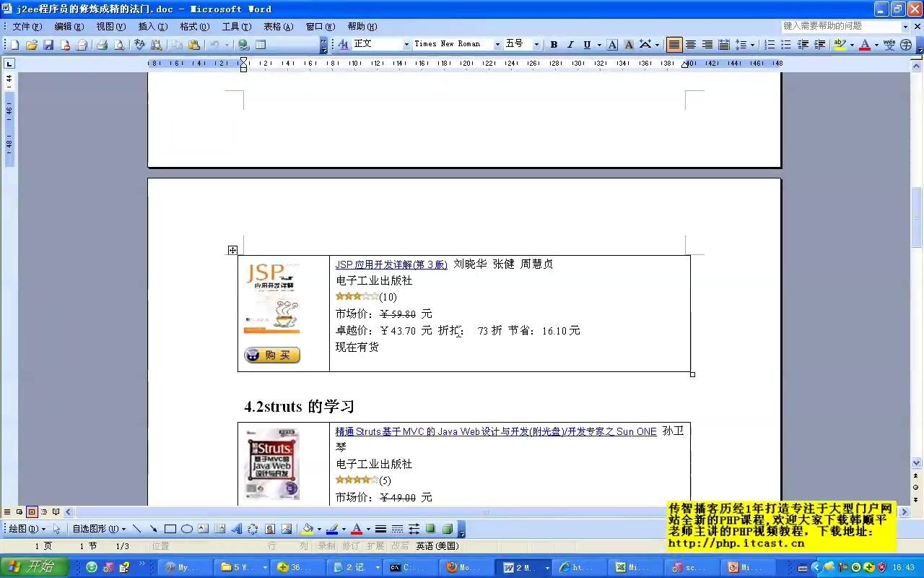The height and width of the screenshot is (578, 924).
Task: Insert WordArt
Action: coord(237,529)
